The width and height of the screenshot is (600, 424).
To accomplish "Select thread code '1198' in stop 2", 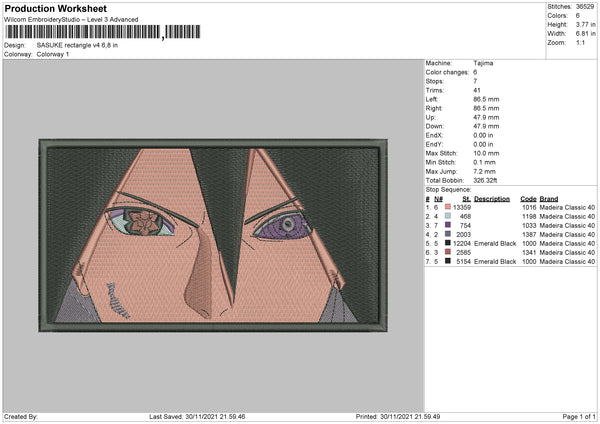I will tap(529, 217).
